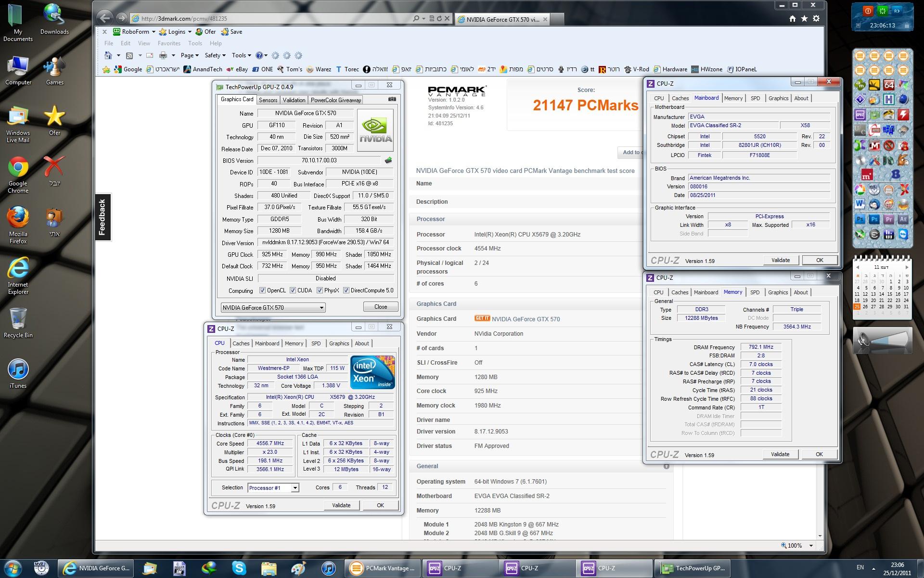The height and width of the screenshot is (578, 924).
Task: Click the RSS feeds icon
Action: [x=129, y=55]
